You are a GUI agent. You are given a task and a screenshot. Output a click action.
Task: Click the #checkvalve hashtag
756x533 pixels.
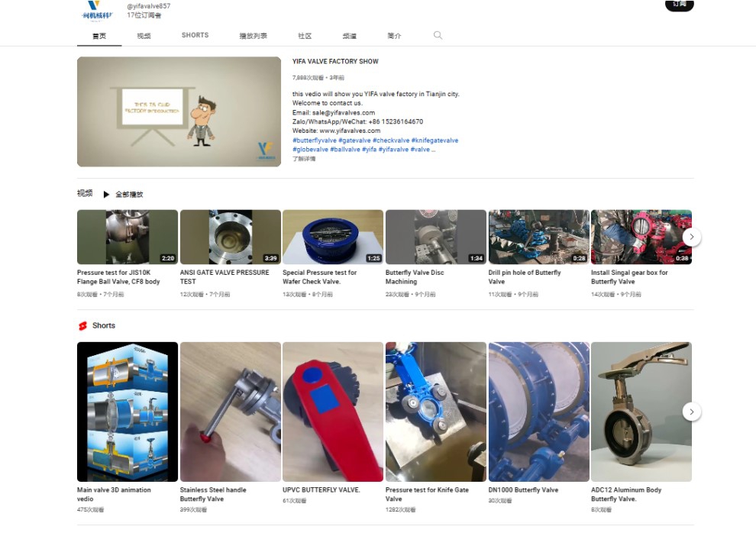pos(391,141)
